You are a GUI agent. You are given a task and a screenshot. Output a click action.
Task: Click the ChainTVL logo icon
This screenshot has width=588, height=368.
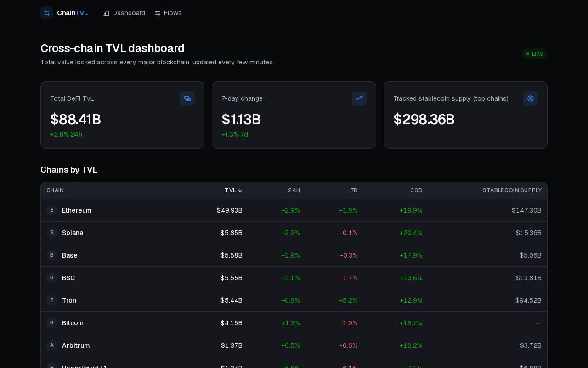pos(47,13)
